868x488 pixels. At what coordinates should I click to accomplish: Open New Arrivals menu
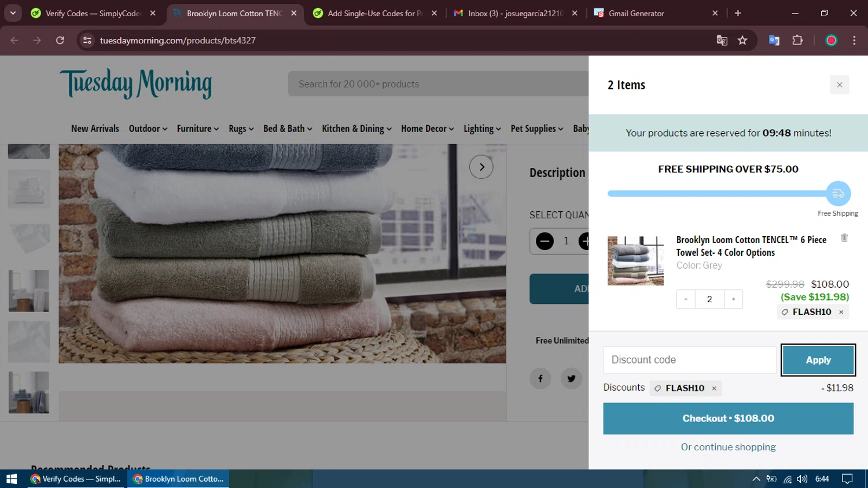click(95, 129)
